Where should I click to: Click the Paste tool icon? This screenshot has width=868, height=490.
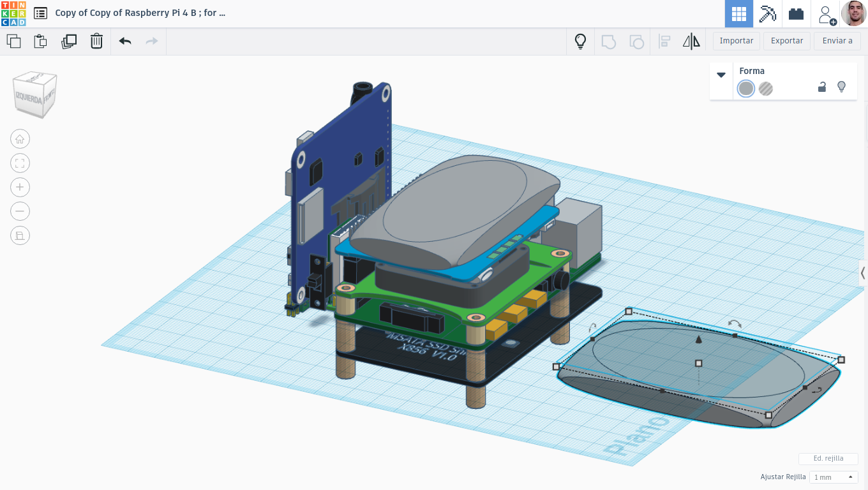click(40, 41)
